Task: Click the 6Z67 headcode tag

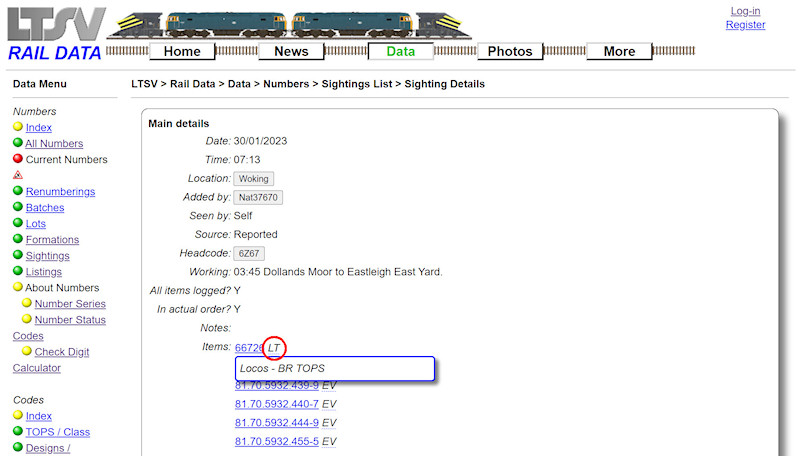Action: (249, 254)
